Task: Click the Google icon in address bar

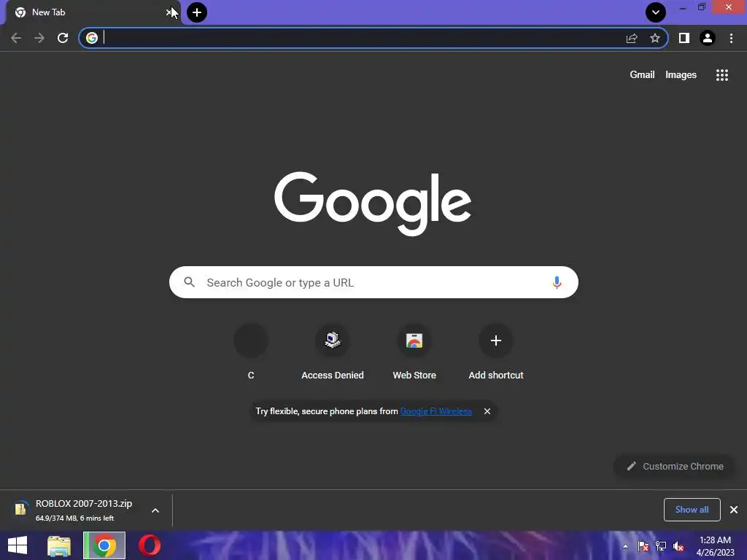Action: click(92, 38)
